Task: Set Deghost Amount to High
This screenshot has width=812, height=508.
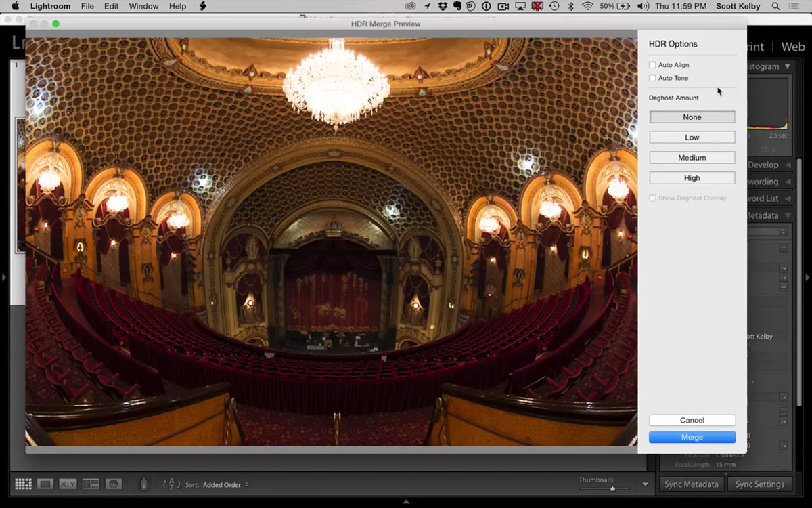Action: coord(692,178)
